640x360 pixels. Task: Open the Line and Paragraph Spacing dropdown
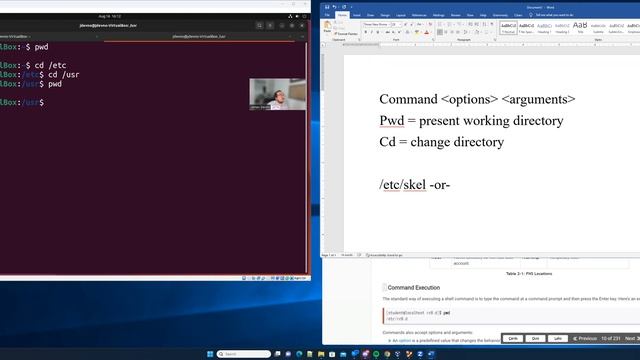[466, 32]
